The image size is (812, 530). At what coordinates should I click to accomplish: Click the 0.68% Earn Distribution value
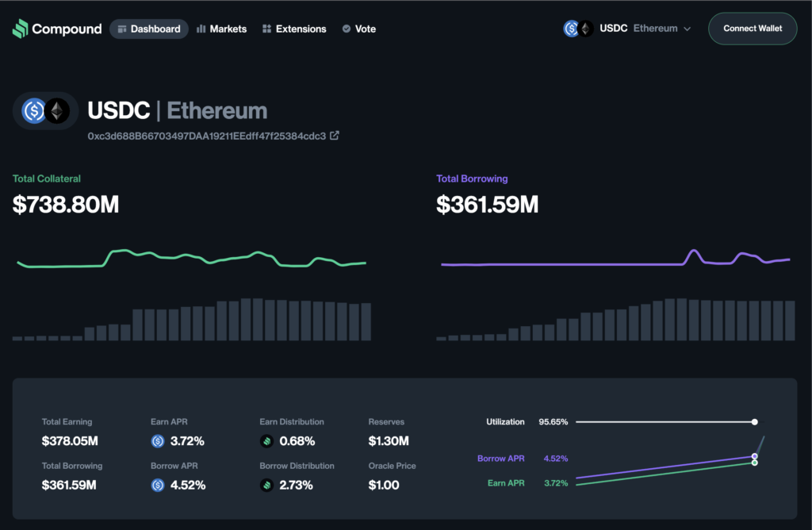(x=297, y=441)
